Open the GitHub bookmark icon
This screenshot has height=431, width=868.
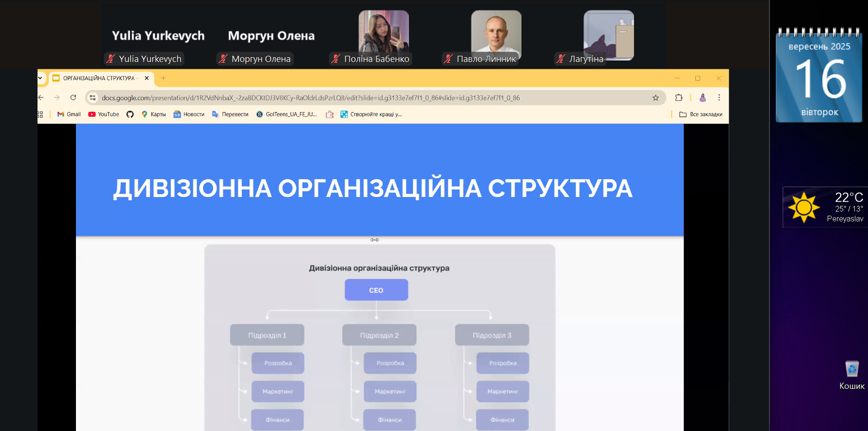130,114
